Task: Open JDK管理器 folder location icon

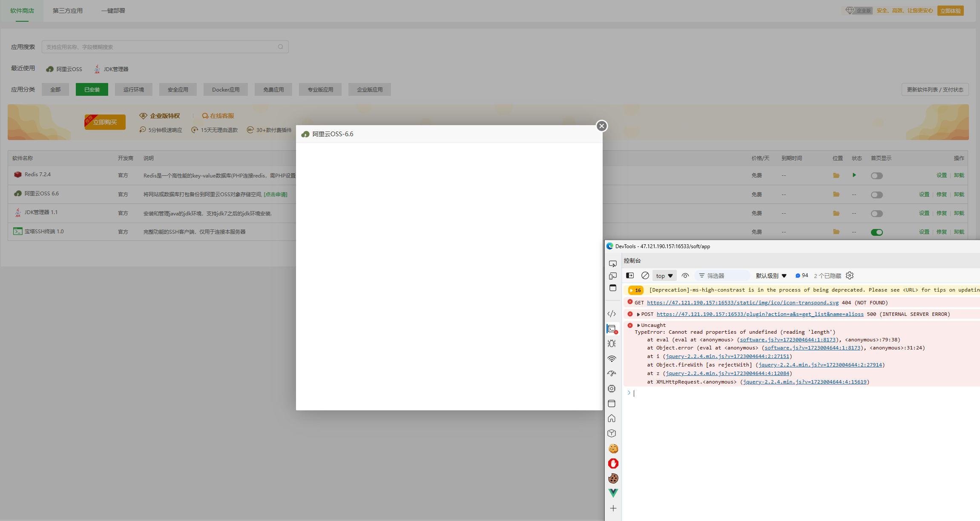Action: click(836, 213)
